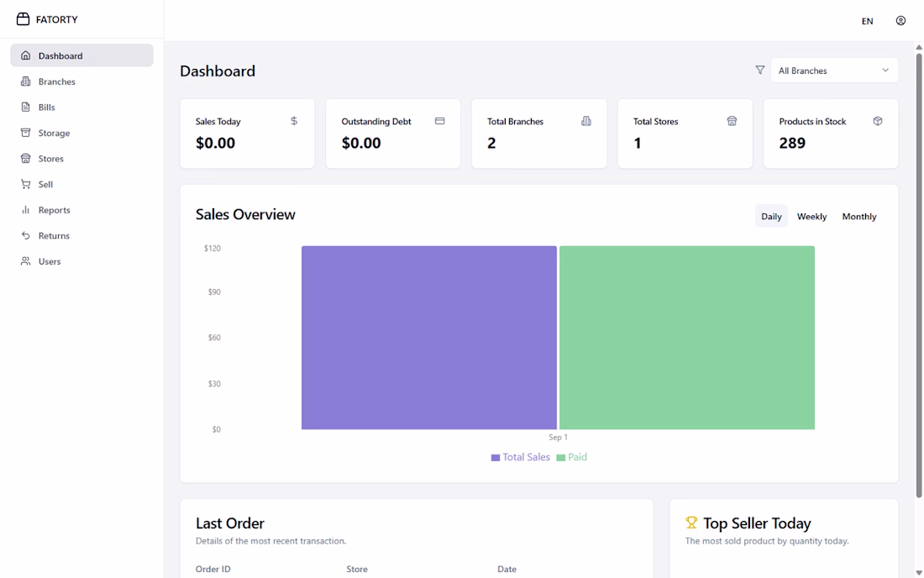924x578 pixels.
Task: Toggle the Paid legend swatch
Action: (x=560, y=457)
